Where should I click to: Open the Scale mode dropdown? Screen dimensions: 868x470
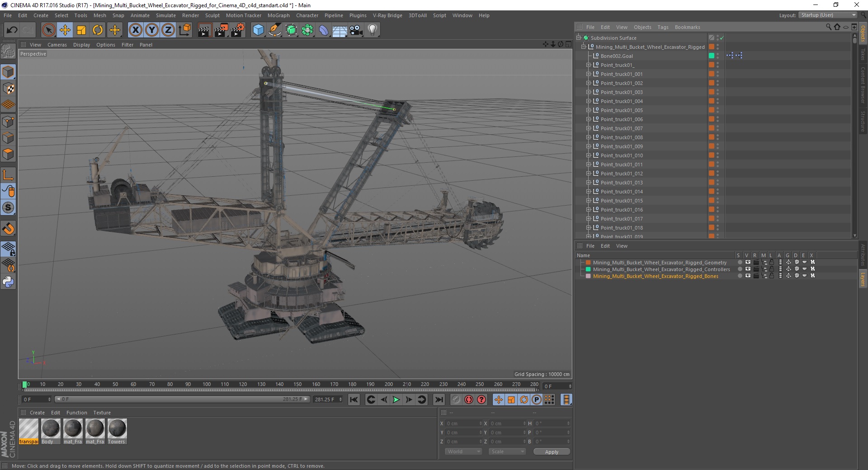[507, 451]
